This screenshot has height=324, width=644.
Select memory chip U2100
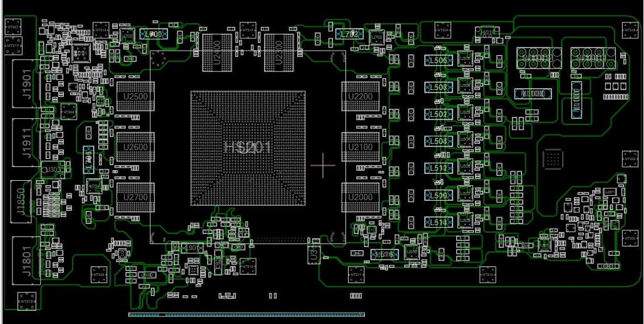point(360,147)
